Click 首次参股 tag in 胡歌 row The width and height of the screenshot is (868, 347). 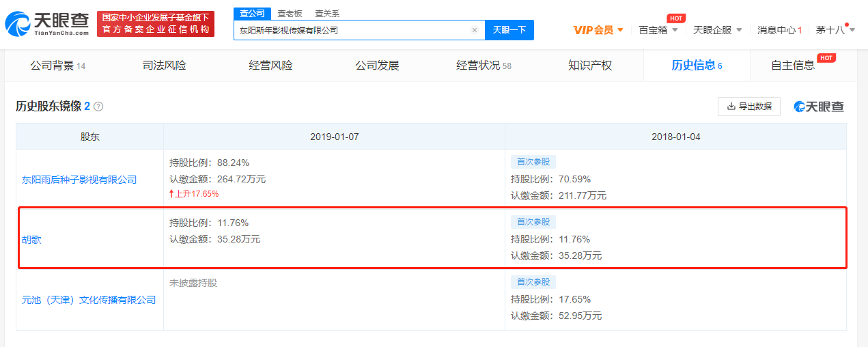533,222
